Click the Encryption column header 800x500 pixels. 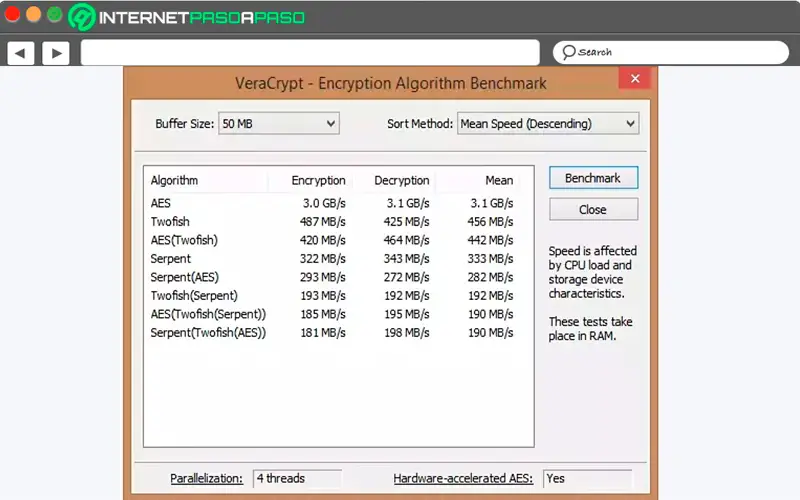point(318,180)
